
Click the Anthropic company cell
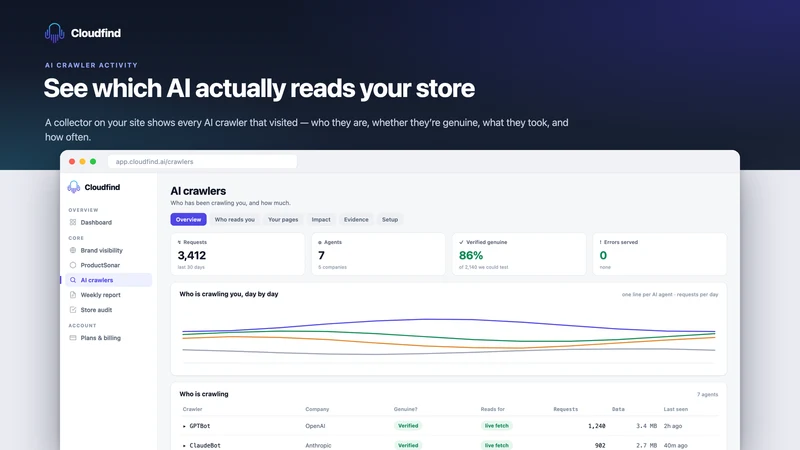pos(318,445)
